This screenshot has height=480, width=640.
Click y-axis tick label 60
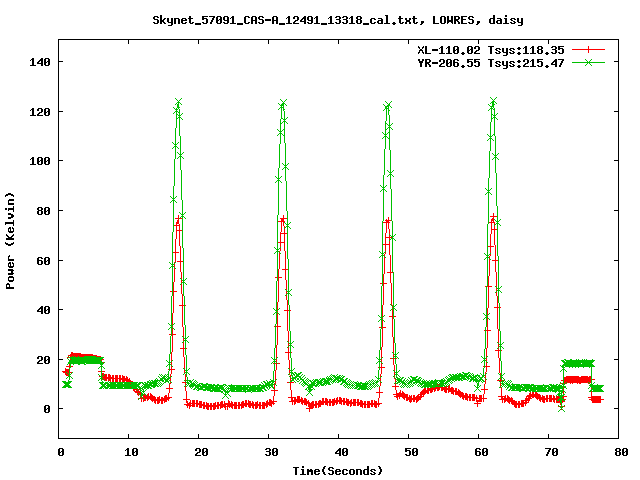click(43, 261)
